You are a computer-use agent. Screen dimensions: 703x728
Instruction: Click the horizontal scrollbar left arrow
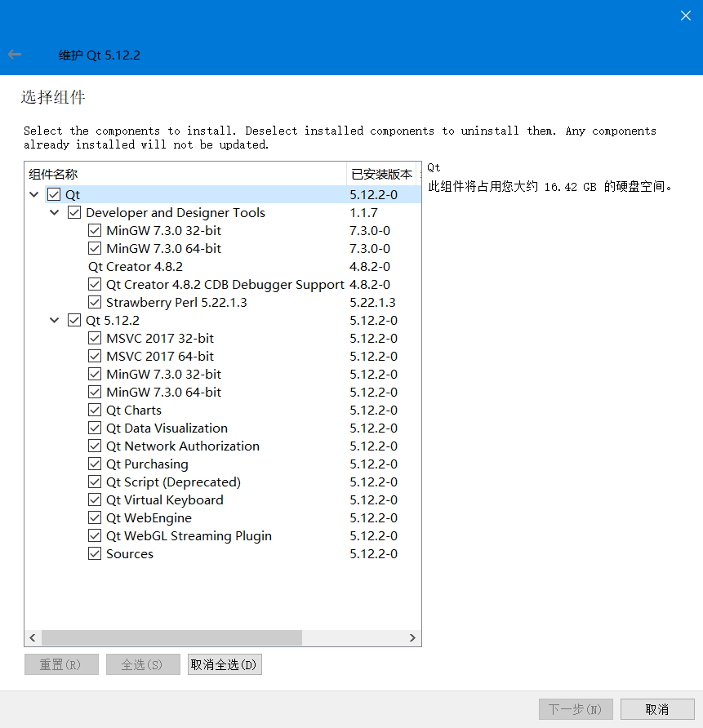[x=33, y=637]
